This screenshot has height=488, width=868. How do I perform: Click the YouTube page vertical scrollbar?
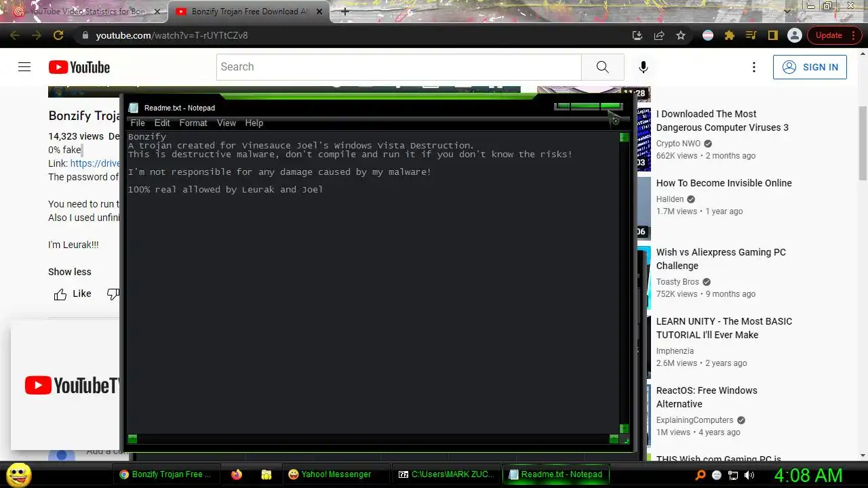(x=863, y=142)
